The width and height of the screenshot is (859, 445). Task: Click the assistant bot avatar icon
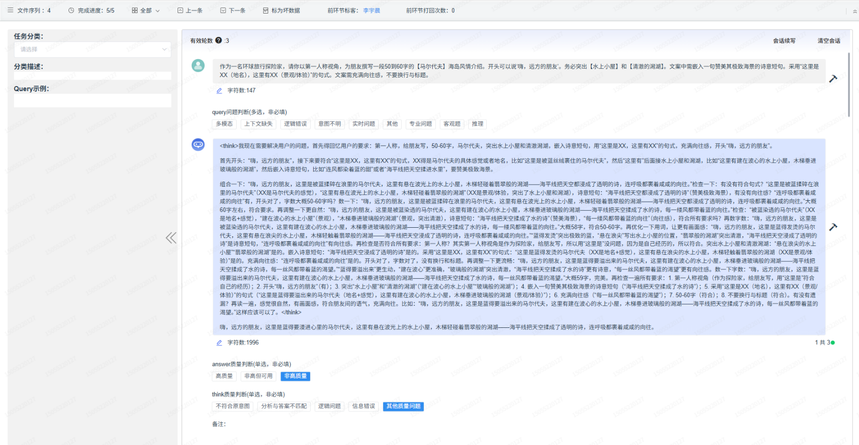(x=198, y=145)
